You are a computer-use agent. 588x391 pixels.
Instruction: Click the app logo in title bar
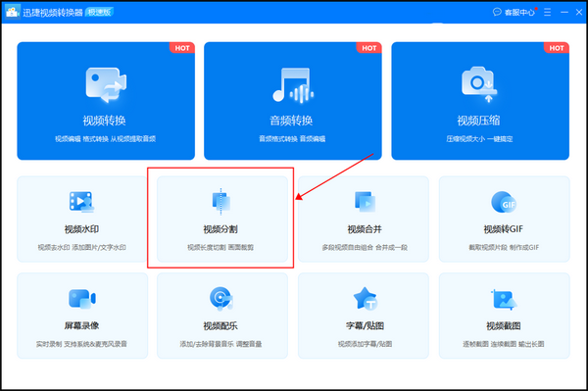tap(13, 12)
